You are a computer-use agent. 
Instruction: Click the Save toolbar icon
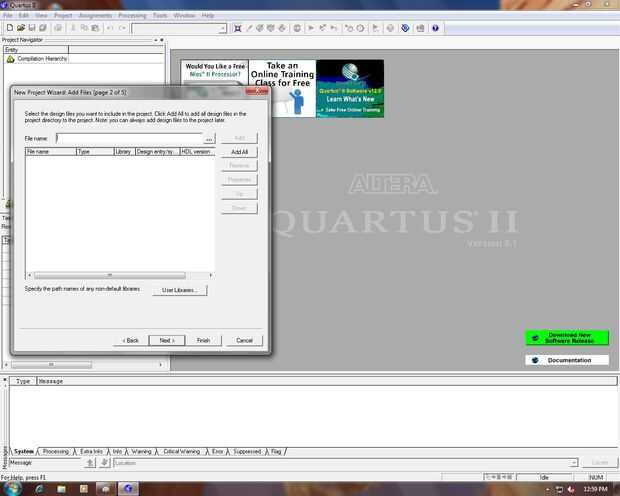click(x=32, y=28)
